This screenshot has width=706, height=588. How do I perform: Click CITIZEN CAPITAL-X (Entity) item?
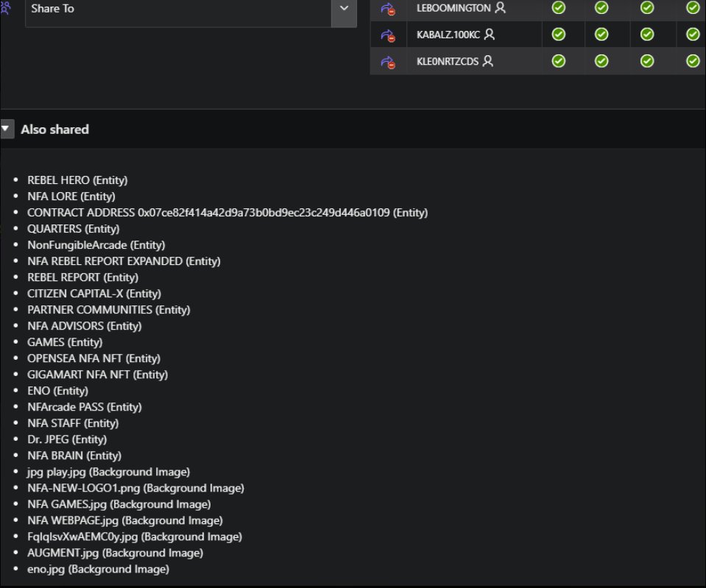coord(94,294)
